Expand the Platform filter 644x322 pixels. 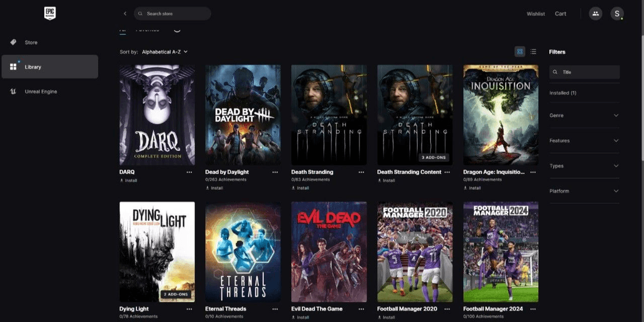tap(584, 191)
